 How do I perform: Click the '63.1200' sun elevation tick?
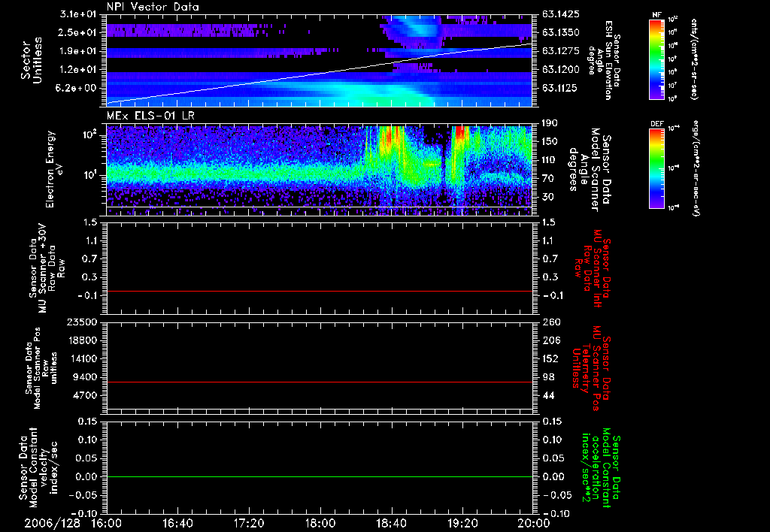coord(560,70)
